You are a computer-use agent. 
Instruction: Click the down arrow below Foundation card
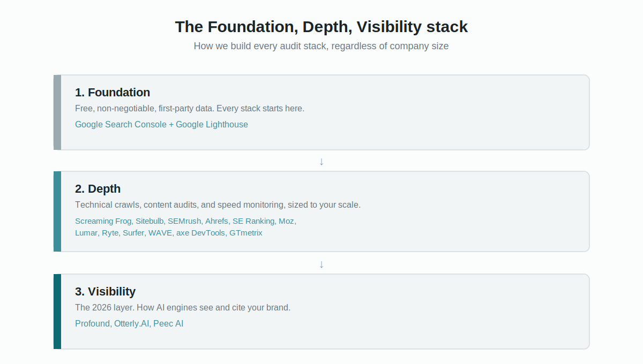(x=322, y=161)
